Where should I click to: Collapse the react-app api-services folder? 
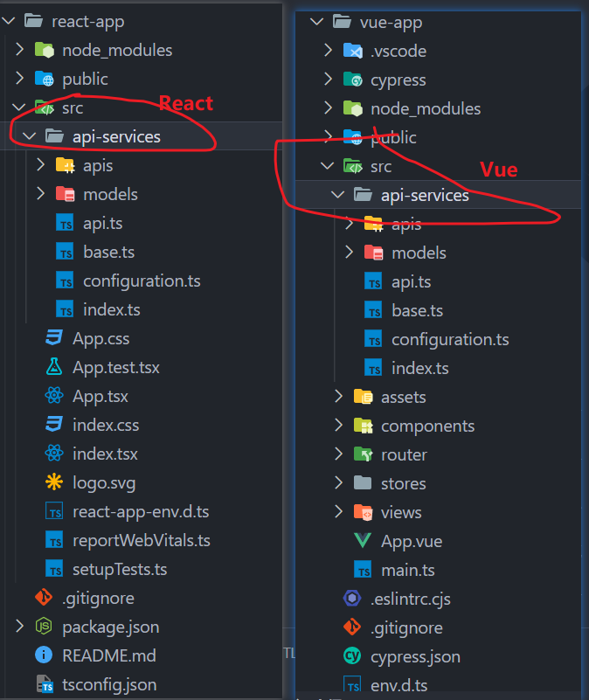coord(30,136)
